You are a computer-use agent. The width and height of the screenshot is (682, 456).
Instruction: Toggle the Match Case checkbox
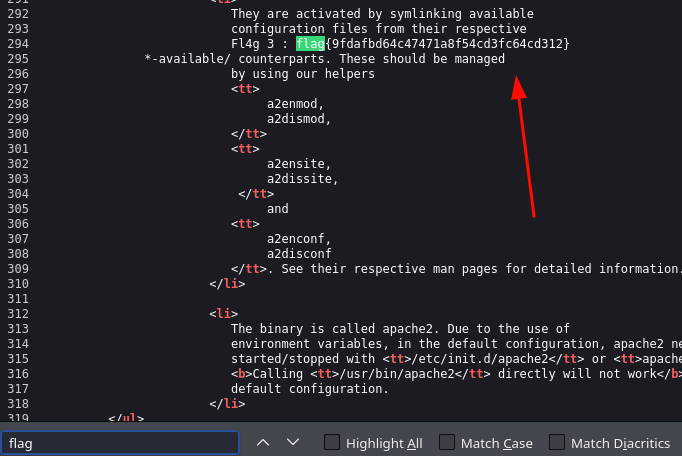click(x=447, y=443)
